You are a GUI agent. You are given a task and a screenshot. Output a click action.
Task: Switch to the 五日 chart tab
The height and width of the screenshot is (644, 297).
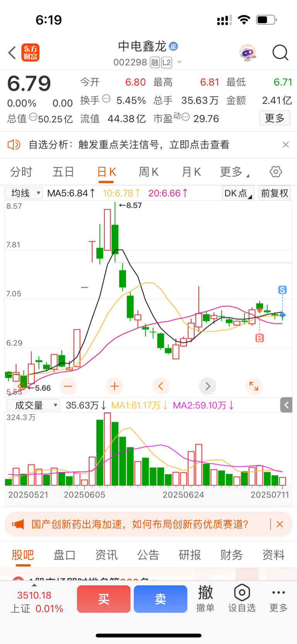63,172
